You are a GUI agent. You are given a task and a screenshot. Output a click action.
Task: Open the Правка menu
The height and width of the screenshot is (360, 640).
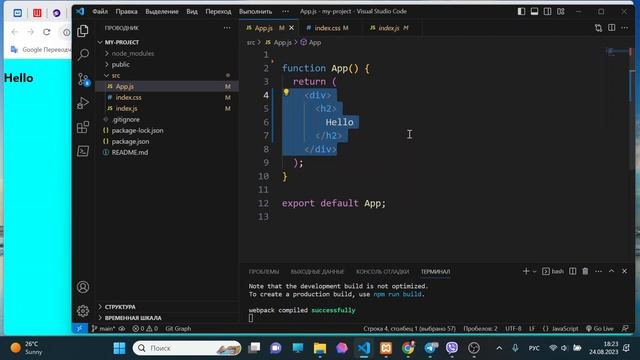pyautogui.click(x=126, y=11)
